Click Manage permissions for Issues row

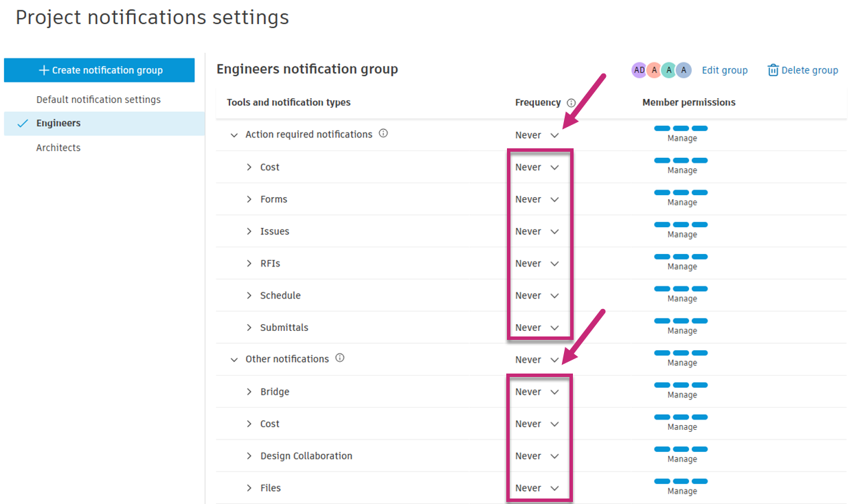(x=681, y=229)
